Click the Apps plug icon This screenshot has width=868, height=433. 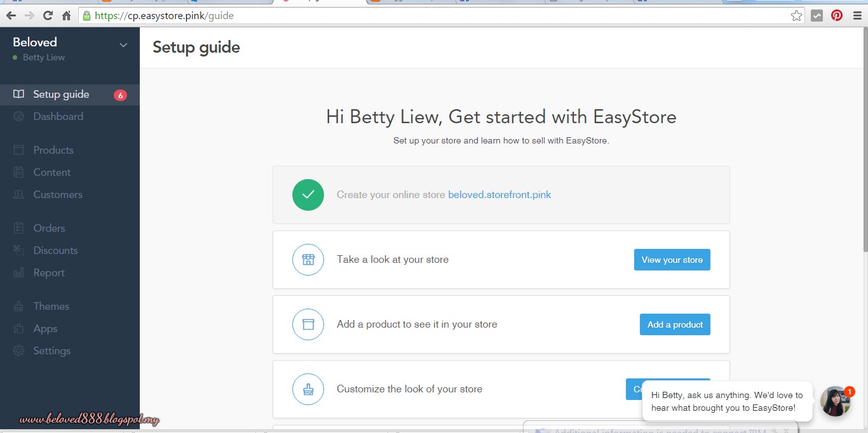click(19, 328)
